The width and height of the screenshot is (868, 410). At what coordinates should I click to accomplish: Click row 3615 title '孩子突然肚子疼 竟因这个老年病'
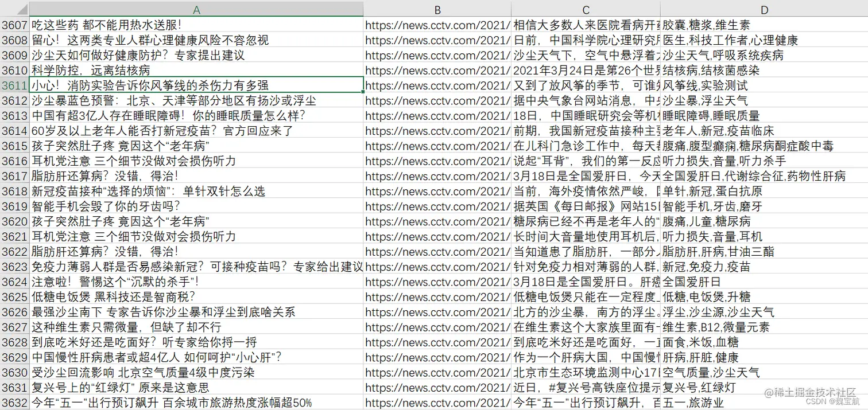(196, 146)
